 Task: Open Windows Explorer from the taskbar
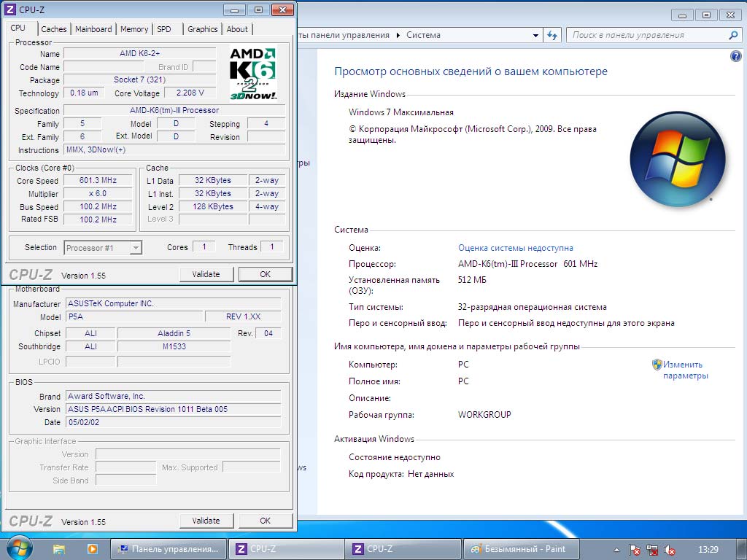(x=59, y=549)
